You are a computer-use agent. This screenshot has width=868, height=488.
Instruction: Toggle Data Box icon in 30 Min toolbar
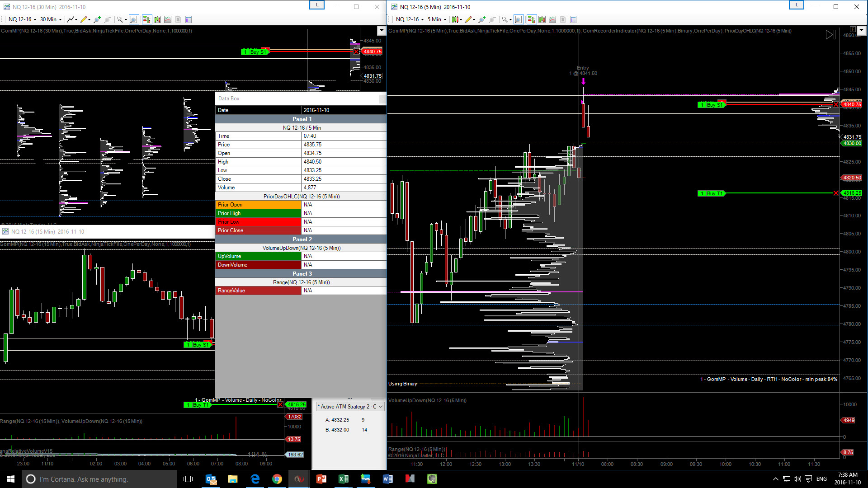133,19
